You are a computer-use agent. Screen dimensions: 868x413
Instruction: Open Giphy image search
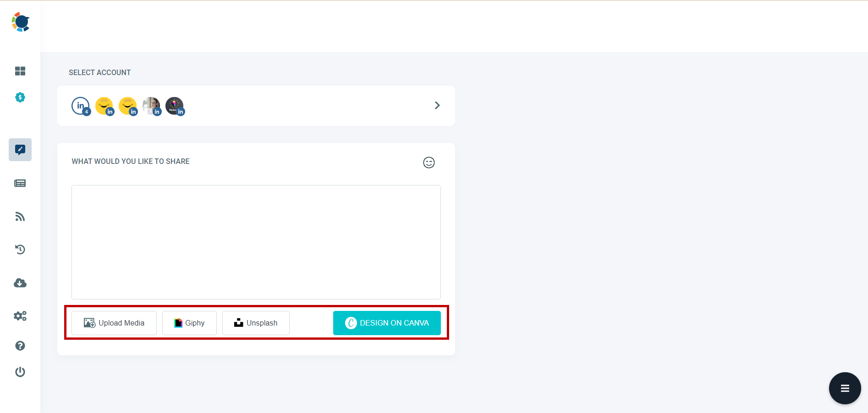click(189, 323)
